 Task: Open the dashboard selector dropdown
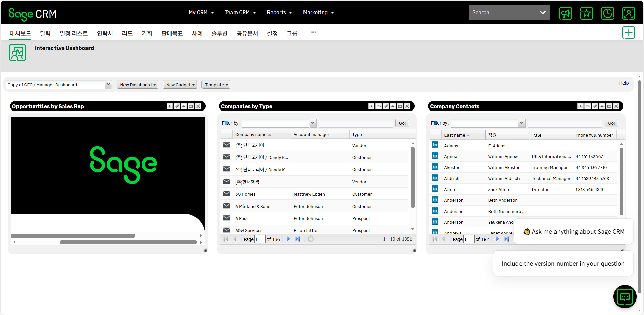(108, 85)
